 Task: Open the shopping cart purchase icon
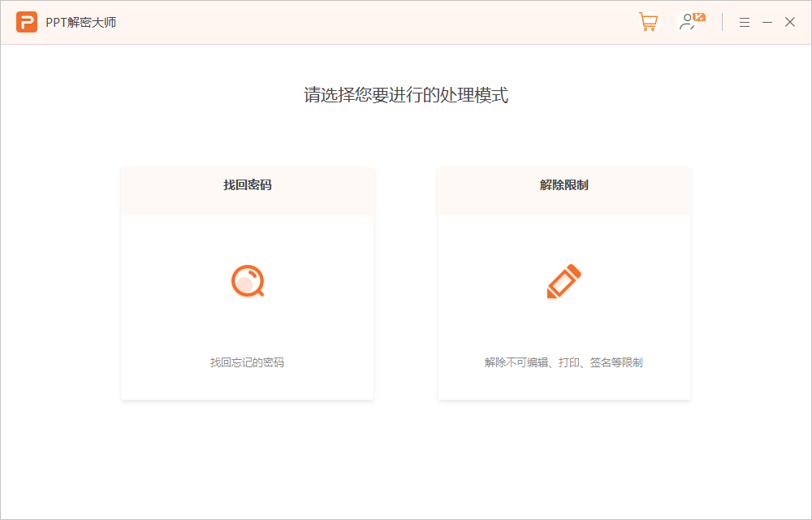coord(648,22)
